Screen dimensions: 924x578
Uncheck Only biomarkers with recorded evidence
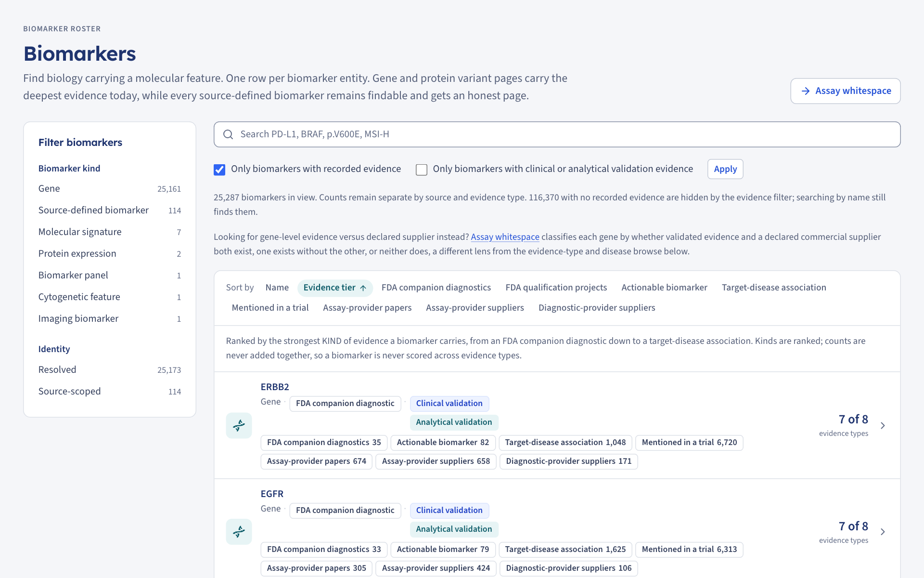coord(219,170)
